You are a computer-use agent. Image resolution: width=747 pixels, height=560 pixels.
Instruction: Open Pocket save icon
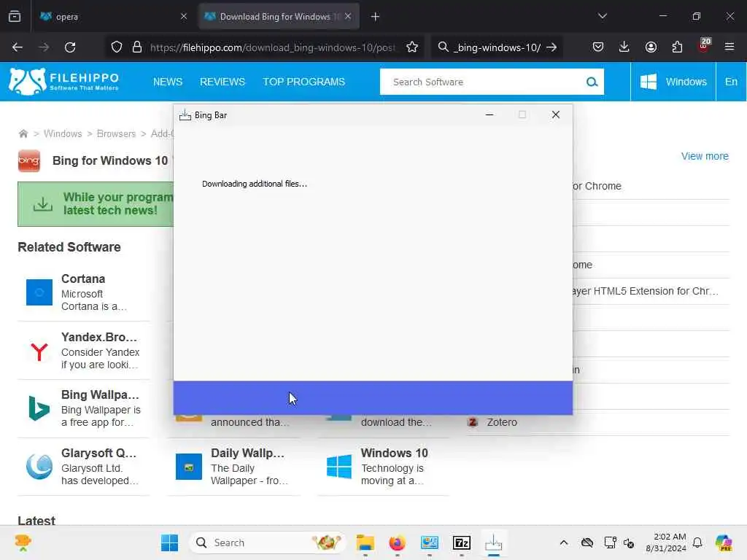pos(598,47)
